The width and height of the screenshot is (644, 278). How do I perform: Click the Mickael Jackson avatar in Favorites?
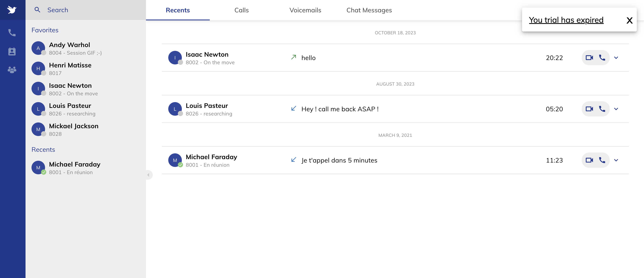coord(38,129)
